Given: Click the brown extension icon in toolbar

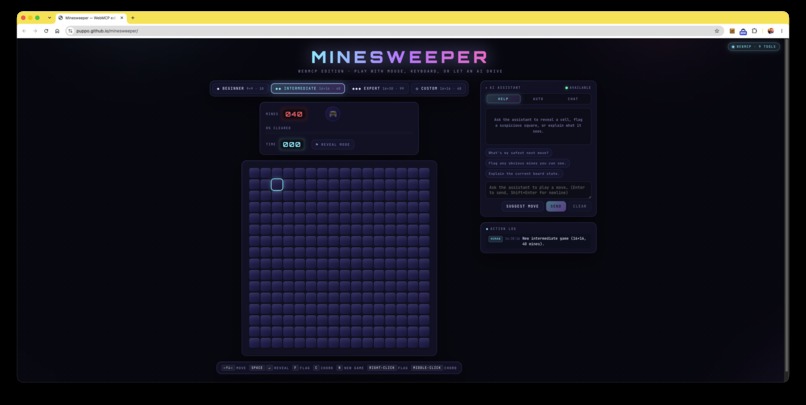Looking at the screenshot, I should click(x=732, y=31).
